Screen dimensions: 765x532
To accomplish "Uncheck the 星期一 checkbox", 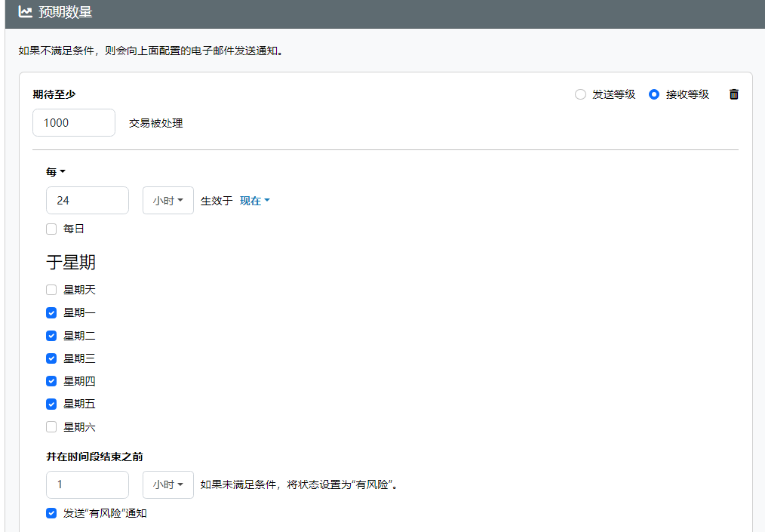I will pyautogui.click(x=51, y=312).
